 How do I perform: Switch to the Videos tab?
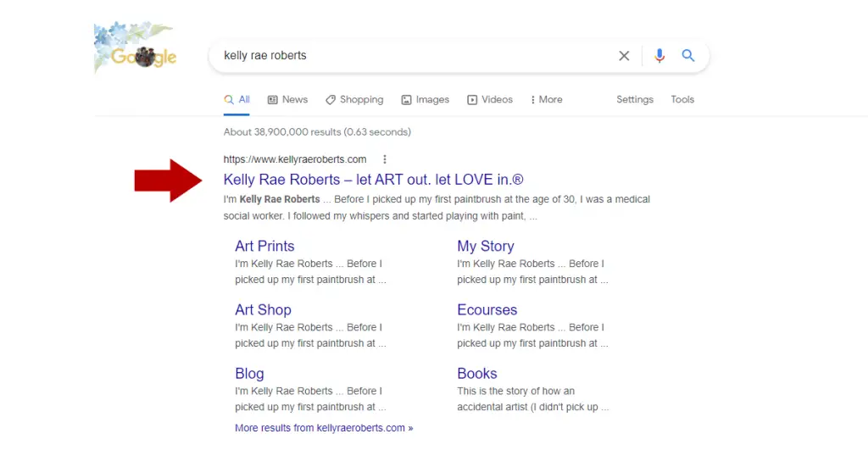[x=490, y=100]
